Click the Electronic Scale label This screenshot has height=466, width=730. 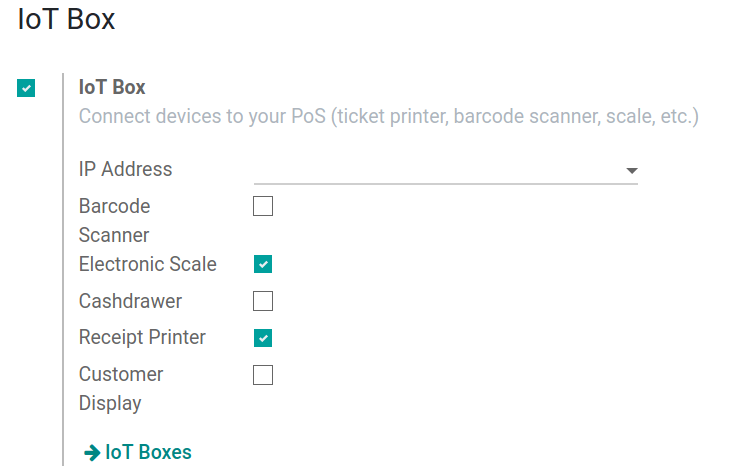coord(148,264)
